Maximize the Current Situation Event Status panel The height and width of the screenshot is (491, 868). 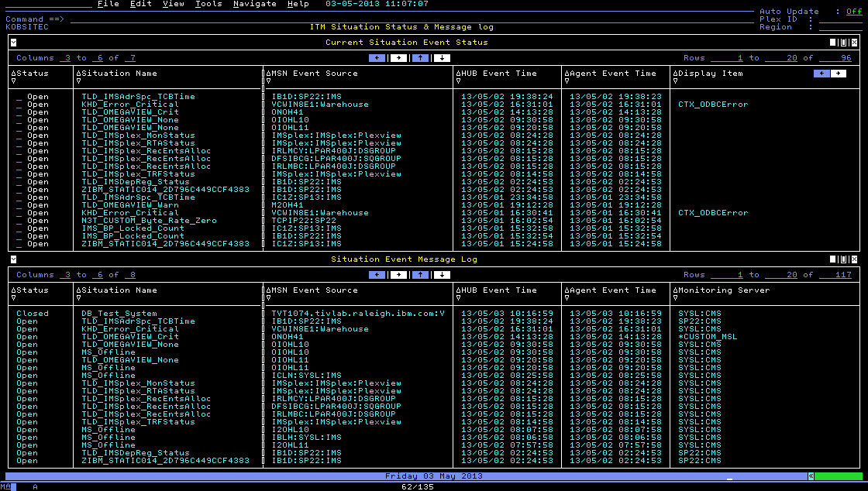click(844, 43)
